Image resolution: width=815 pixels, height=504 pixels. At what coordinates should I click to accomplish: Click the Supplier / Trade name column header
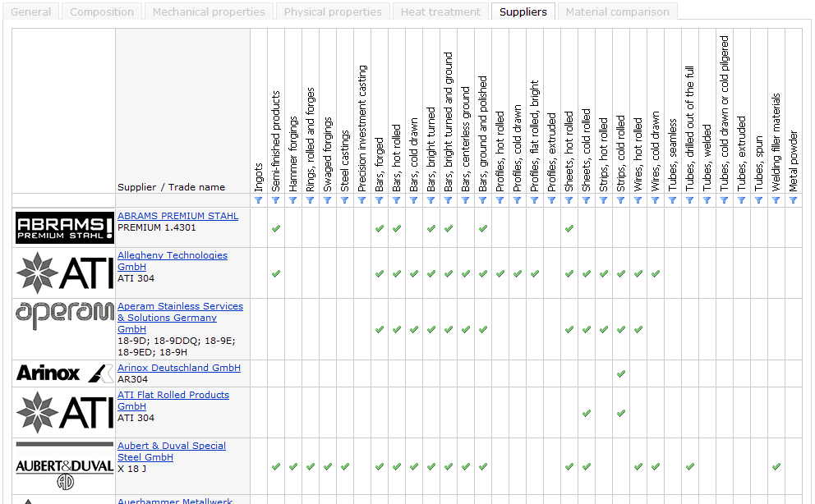pos(171,187)
